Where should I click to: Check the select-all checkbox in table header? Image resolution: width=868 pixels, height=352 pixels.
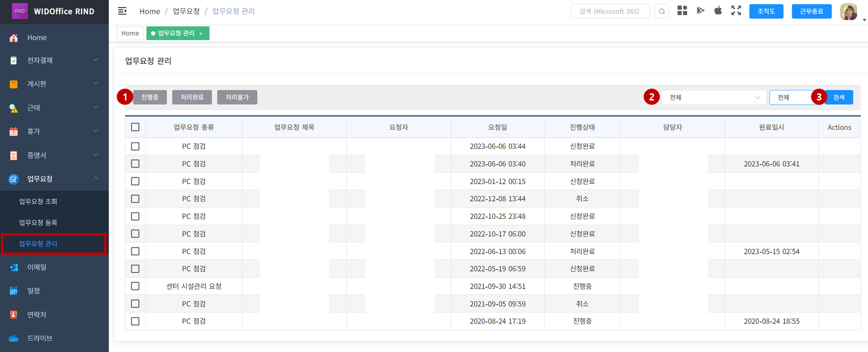(135, 127)
